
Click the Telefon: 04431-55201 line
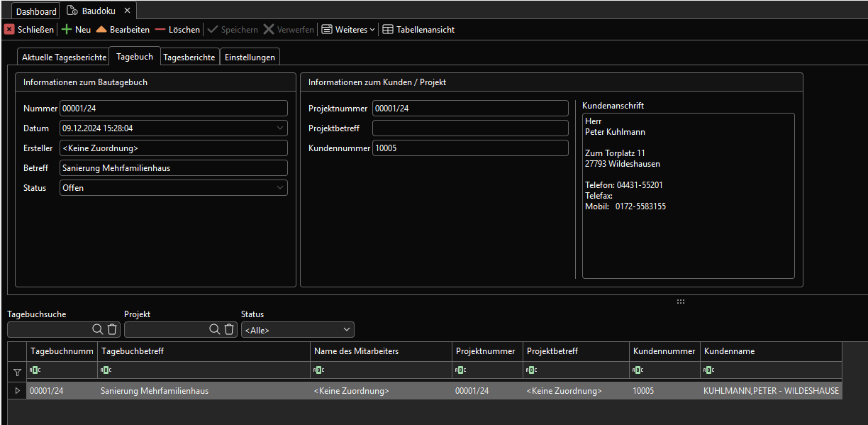[624, 185]
